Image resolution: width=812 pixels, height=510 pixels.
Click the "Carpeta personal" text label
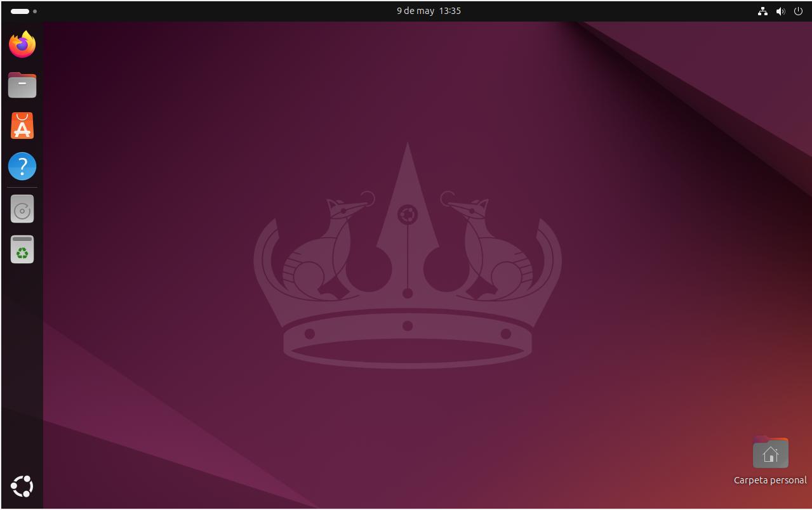[x=770, y=480]
